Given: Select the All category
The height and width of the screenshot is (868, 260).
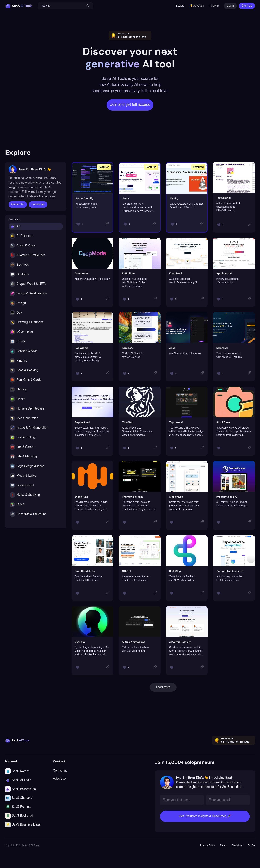Looking at the screenshot, I should [36, 226].
